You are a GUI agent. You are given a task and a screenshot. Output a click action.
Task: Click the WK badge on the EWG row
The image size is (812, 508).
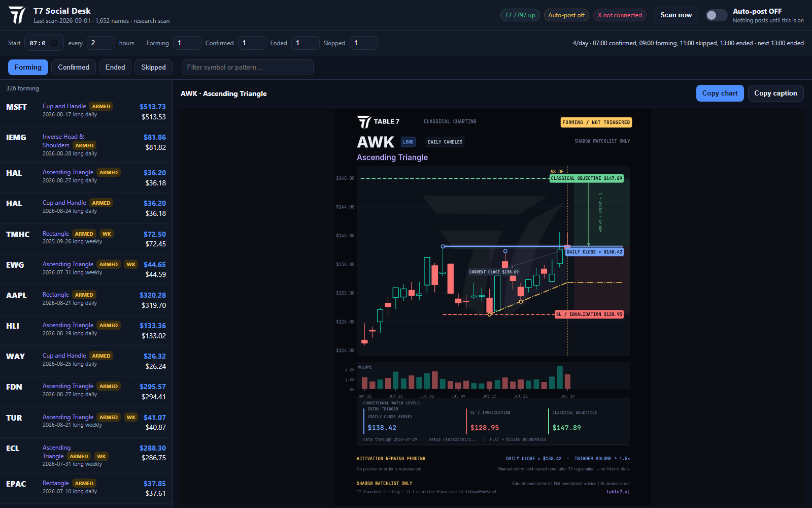tap(131, 264)
